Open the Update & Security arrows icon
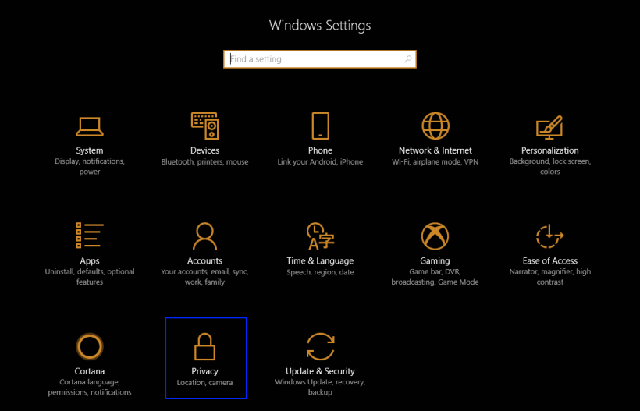The height and width of the screenshot is (411, 640). 320,347
